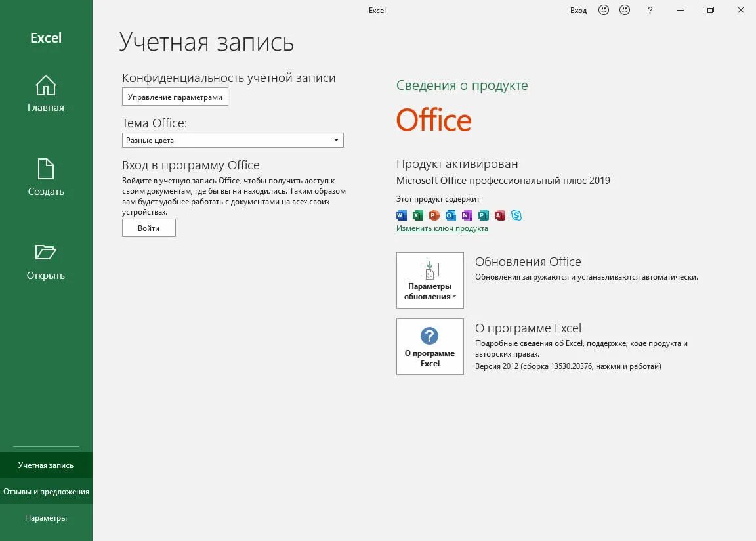Open the Открыть file browser section
The width and height of the screenshot is (756, 541).
click(x=46, y=262)
